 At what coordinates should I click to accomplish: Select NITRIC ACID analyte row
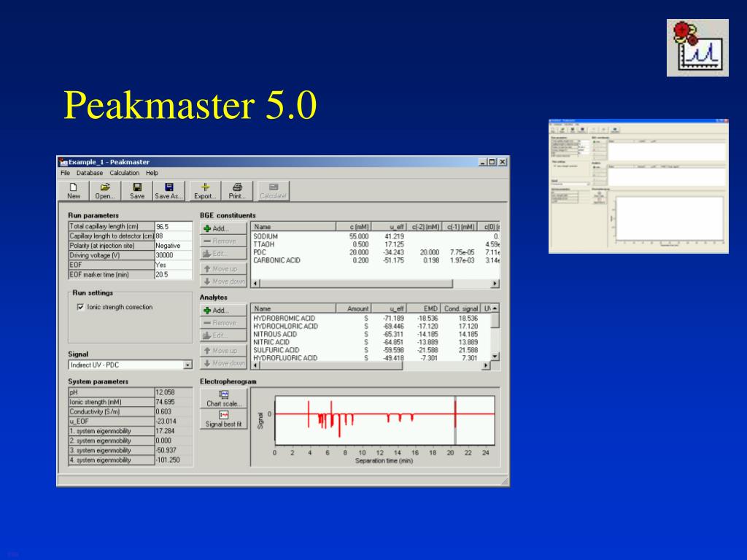(371, 342)
